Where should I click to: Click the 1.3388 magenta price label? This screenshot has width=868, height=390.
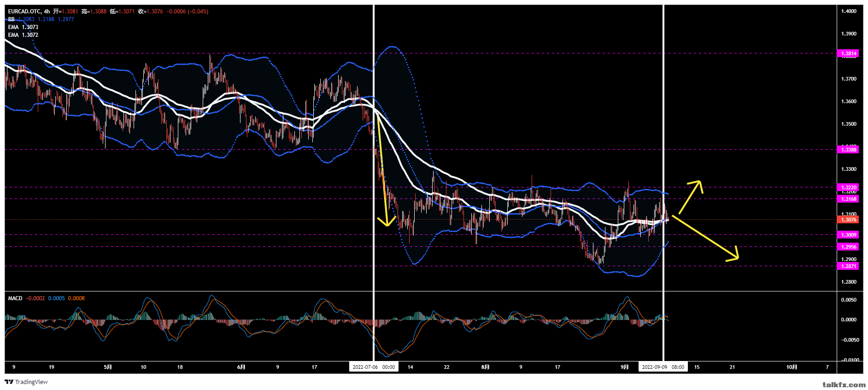[848, 150]
